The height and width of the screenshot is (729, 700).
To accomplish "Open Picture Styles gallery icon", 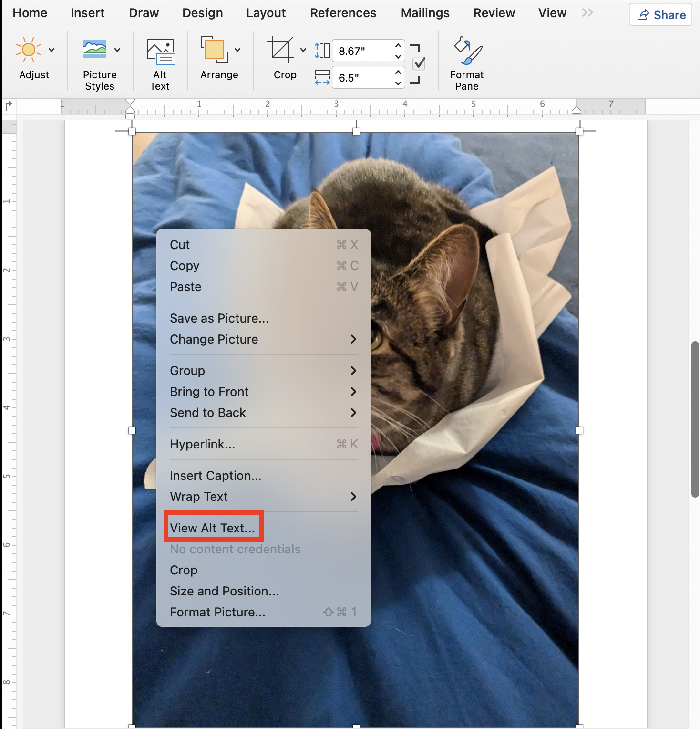I will (x=94, y=50).
